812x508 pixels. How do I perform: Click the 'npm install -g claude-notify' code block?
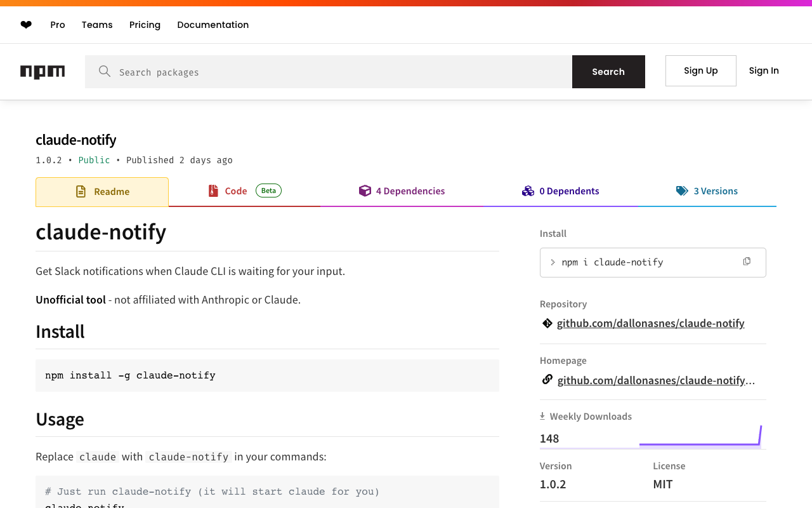[267, 375]
